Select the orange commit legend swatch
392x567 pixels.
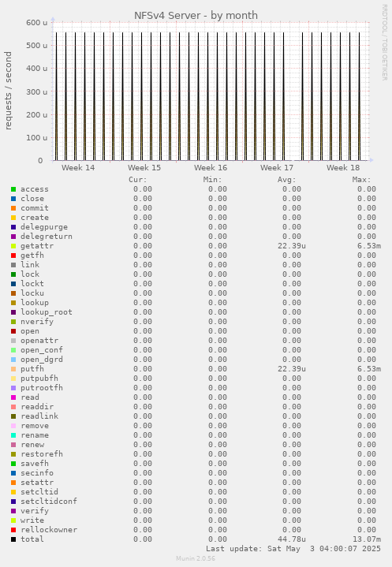(13, 208)
